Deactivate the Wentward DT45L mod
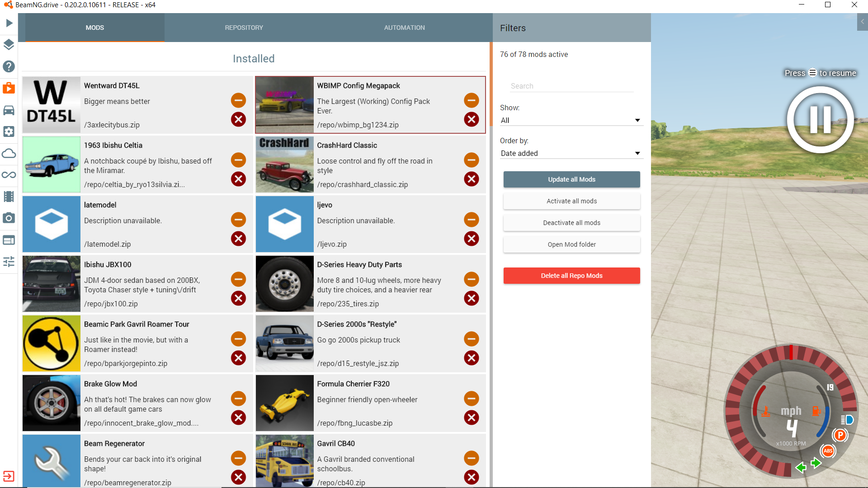The height and width of the screenshot is (488, 868). (x=238, y=100)
